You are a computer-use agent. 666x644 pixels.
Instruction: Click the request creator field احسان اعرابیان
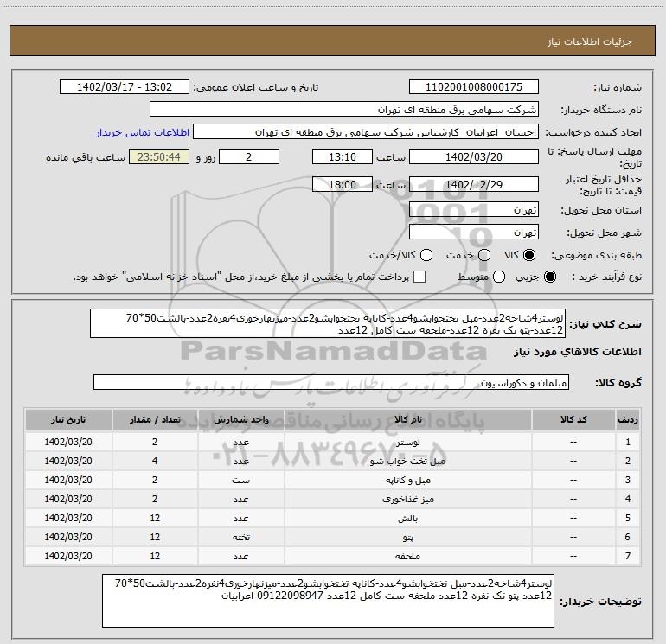click(366, 132)
